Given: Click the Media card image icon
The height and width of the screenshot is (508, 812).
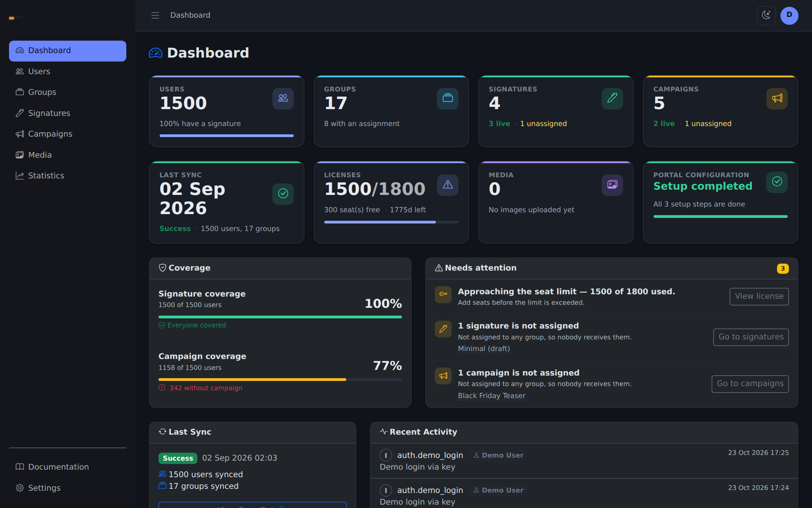Looking at the screenshot, I should pyautogui.click(x=612, y=185).
